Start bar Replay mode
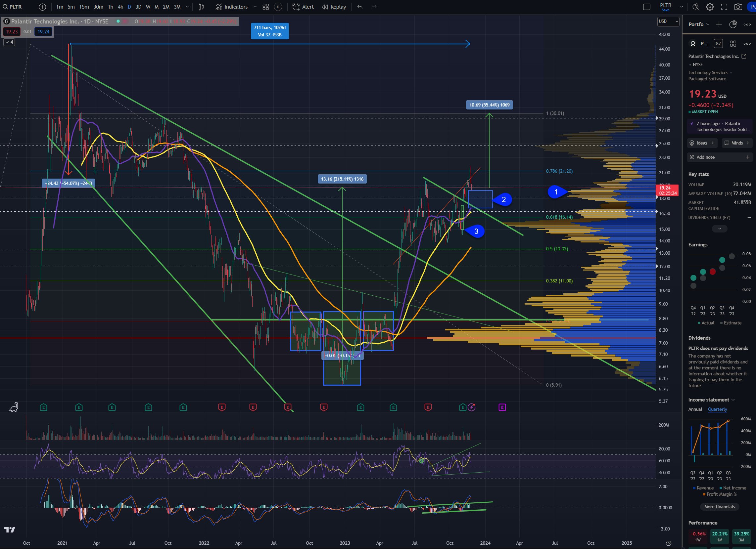The image size is (756, 549). click(x=334, y=7)
